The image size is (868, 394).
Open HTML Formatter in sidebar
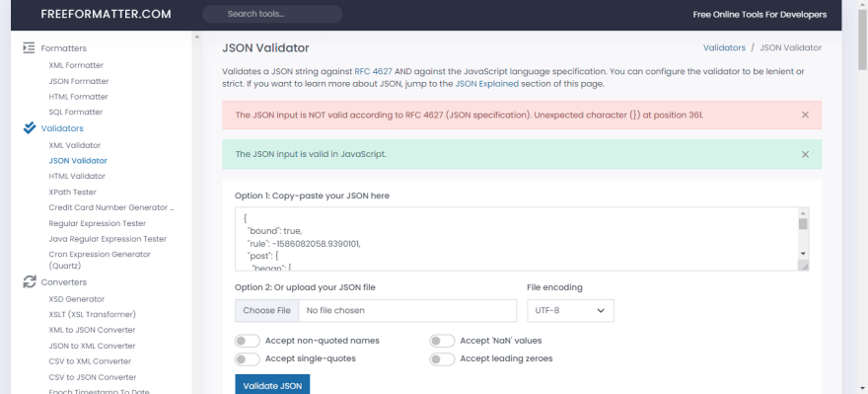coord(78,97)
